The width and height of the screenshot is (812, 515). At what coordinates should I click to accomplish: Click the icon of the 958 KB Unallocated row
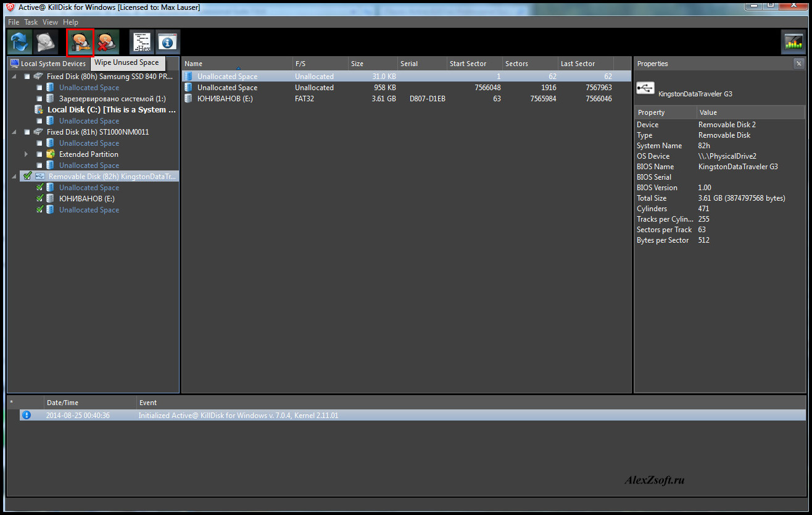tap(189, 88)
